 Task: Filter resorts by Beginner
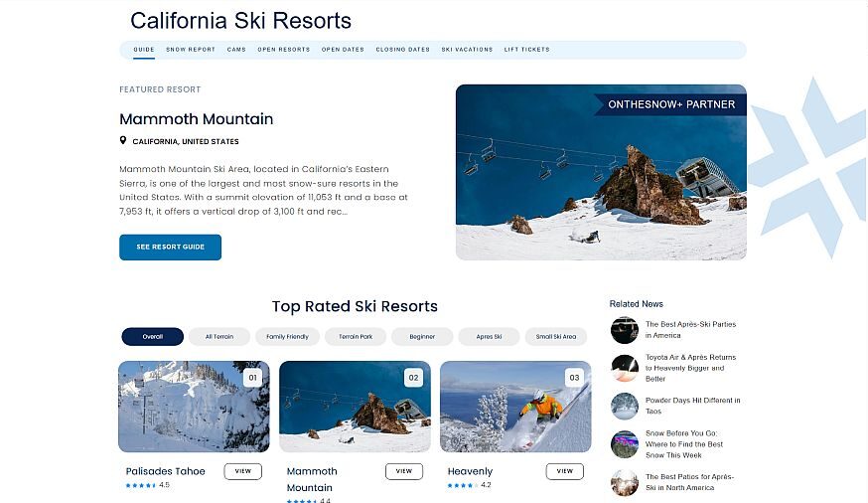pos(422,337)
